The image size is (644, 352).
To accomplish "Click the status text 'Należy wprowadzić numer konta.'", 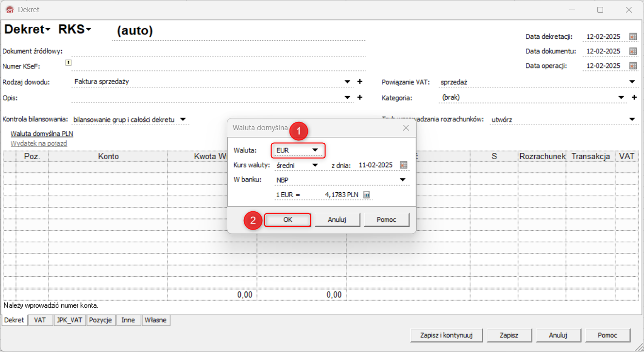I will click(51, 306).
